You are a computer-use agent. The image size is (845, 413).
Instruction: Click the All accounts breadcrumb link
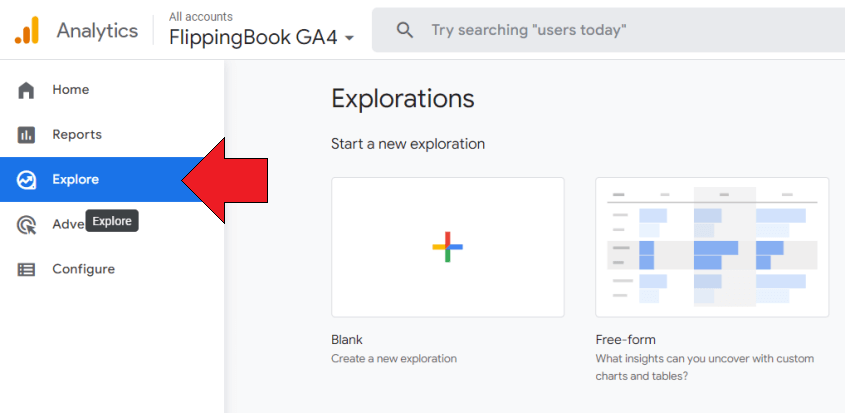(x=200, y=17)
